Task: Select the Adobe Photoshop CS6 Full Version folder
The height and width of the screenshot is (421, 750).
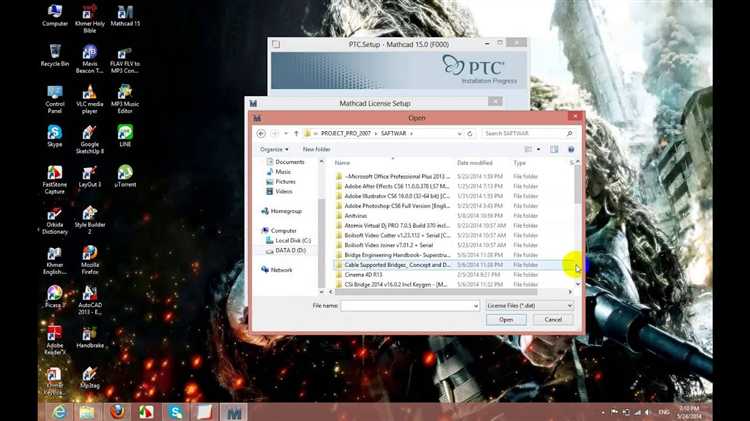Action: [397, 206]
